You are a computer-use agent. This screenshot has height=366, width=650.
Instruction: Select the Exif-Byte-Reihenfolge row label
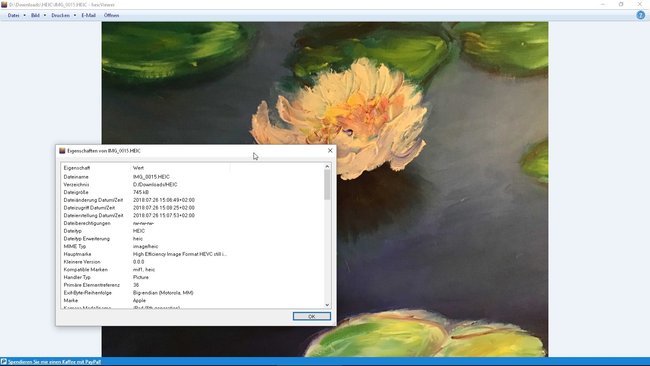point(87,293)
